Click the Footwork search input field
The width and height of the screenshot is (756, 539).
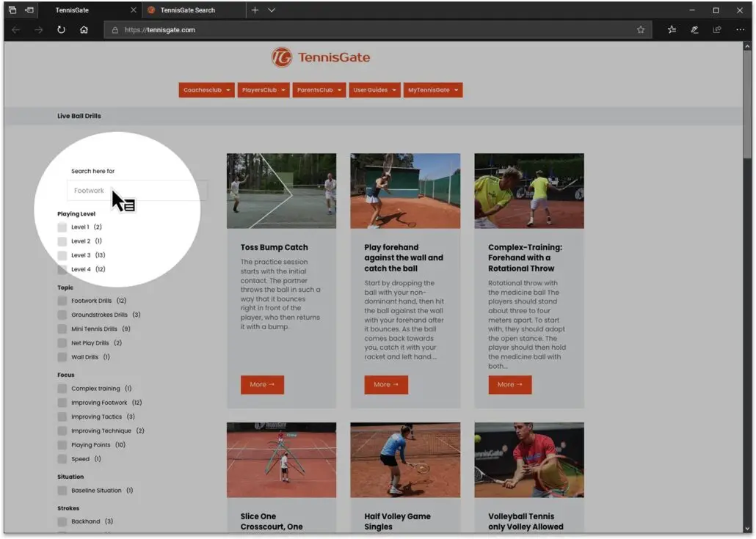[137, 191]
